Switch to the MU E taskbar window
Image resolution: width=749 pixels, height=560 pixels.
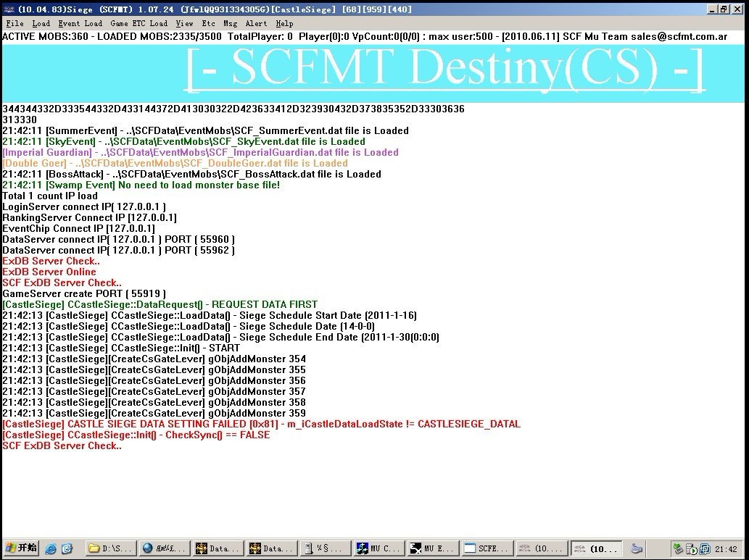pyautogui.click(x=432, y=548)
